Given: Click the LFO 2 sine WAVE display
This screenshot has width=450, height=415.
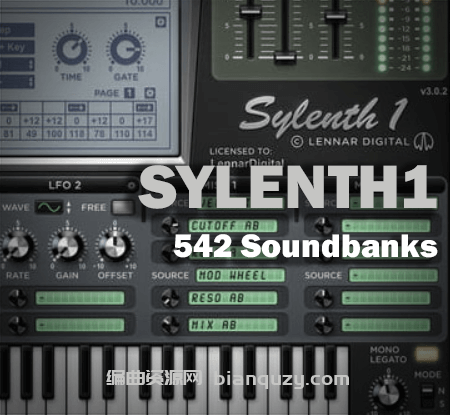Looking at the screenshot, I should [x=49, y=207].
